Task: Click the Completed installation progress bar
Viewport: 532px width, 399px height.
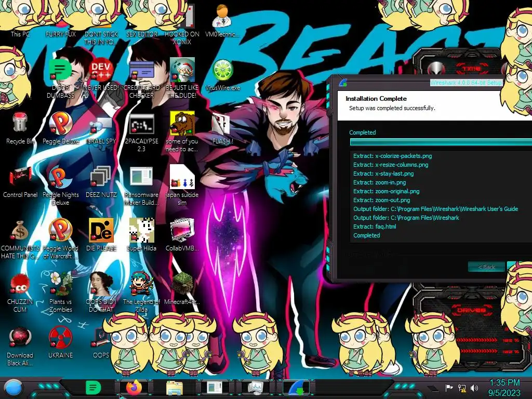Action: (x=441, y=142)
